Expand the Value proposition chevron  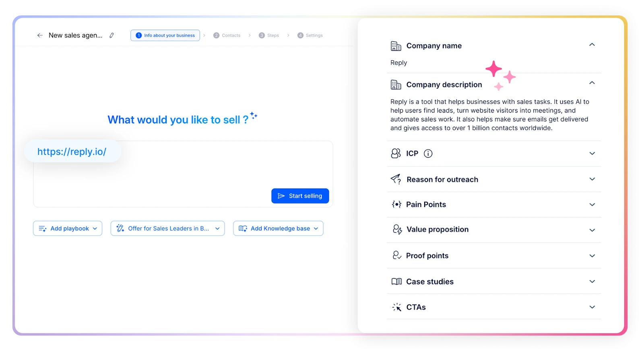(592, 230)
